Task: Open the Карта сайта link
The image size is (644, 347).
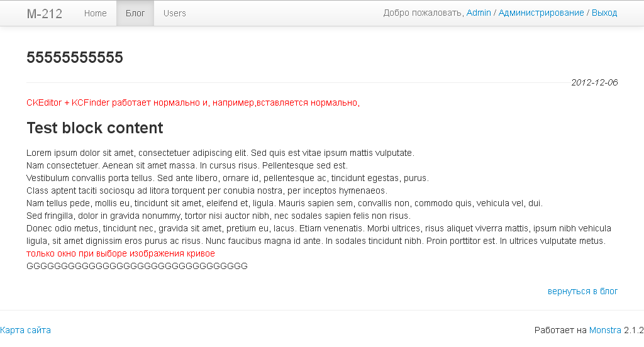Action: coord(25,330)
